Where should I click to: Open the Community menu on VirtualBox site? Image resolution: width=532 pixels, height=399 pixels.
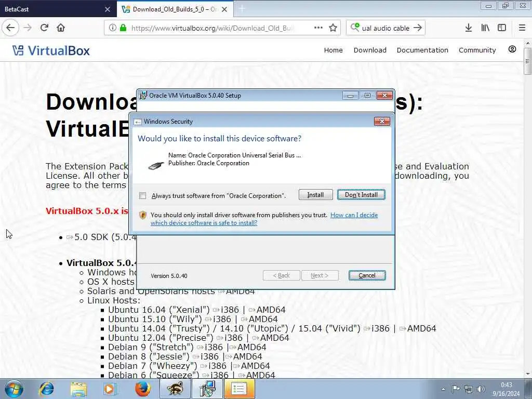(477, 50)
